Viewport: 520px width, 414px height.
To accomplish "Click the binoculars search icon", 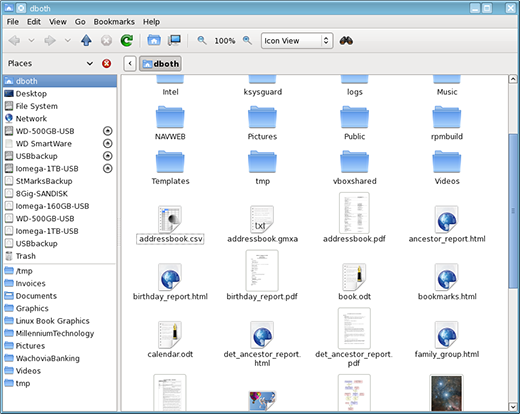I will (x=346, y=41).
